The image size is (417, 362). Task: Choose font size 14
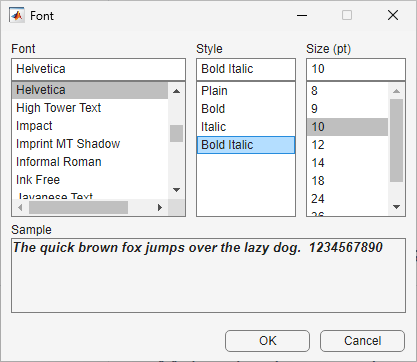click(347, 163)
